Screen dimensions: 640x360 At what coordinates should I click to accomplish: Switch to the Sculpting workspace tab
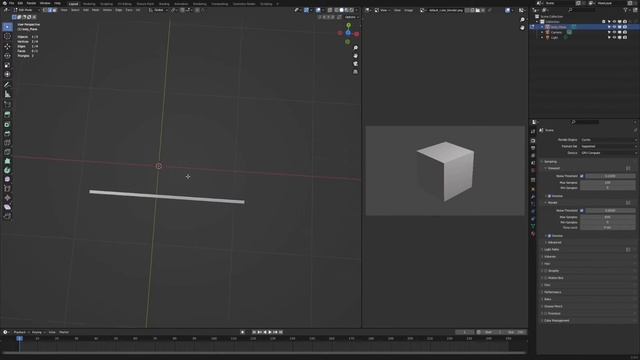107,4
